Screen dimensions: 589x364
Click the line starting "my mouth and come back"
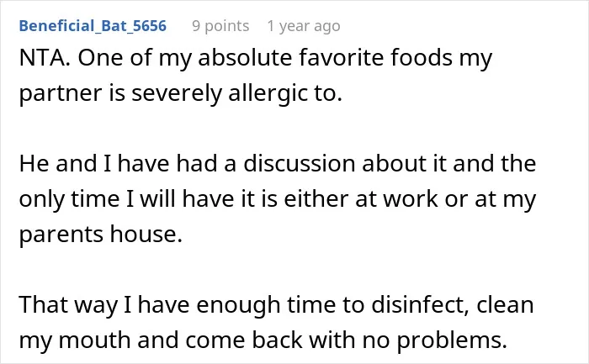coord(263,340)
